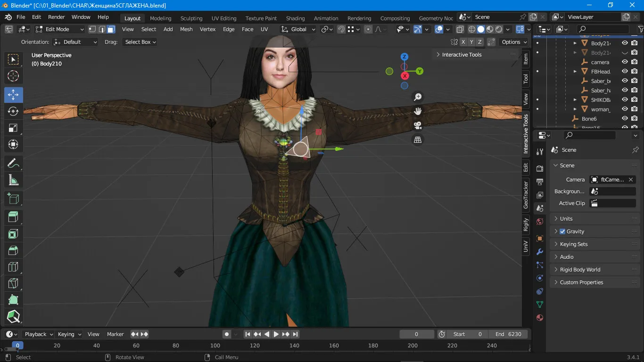Viewport: 644px width, 362px height.
Task: Toggle visibility of the camera object
Action: pyautogui.click(x=625, y=62)
